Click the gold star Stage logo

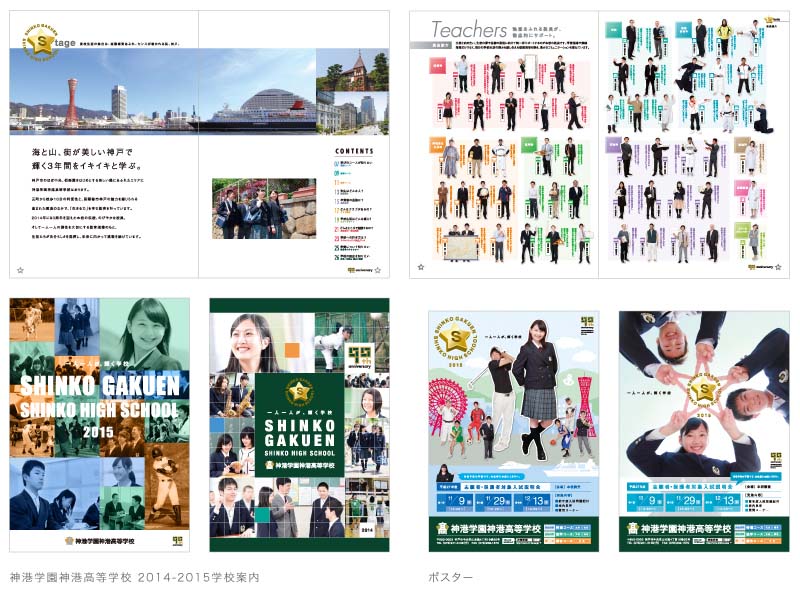click(x=42, y=42)
